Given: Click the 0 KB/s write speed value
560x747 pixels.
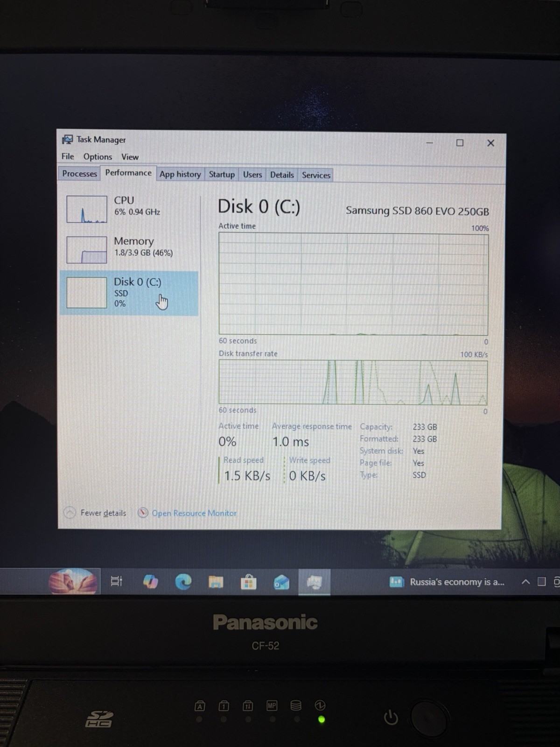Looking at the screenshot, I should 307,476.
